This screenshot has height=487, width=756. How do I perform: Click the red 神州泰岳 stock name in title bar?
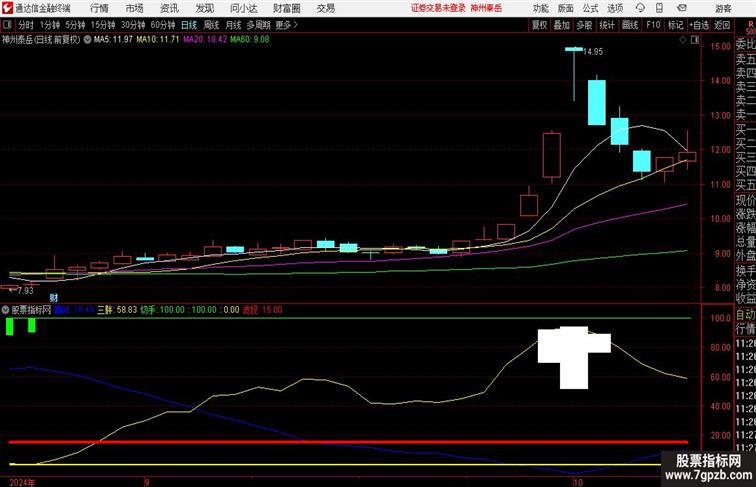tap(486, 8)
